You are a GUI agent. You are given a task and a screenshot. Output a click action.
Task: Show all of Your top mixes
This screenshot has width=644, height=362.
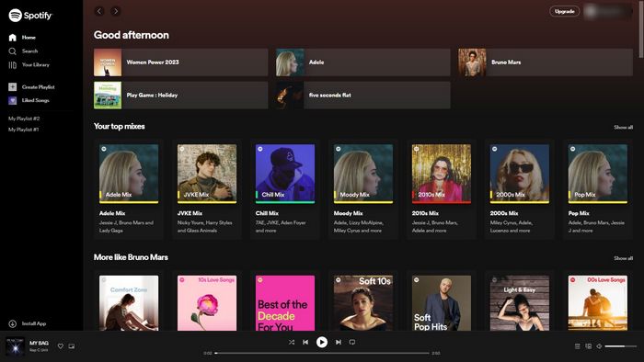coord(623,127)
